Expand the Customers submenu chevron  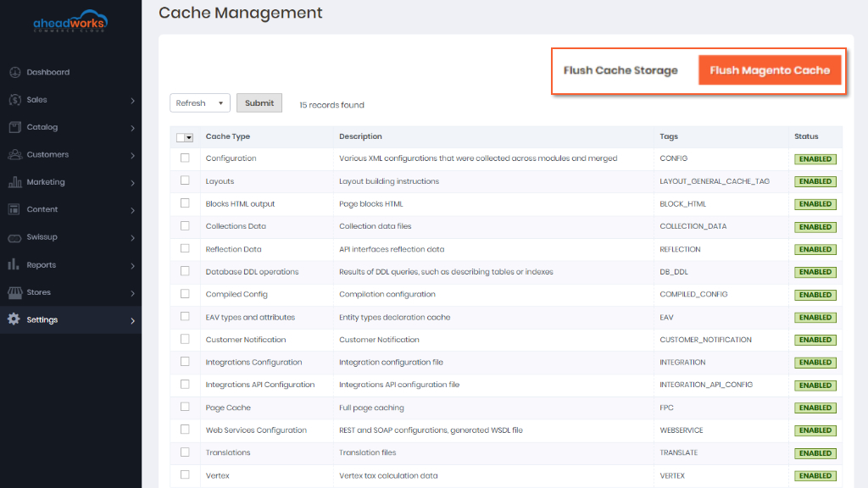coord(133,156)
